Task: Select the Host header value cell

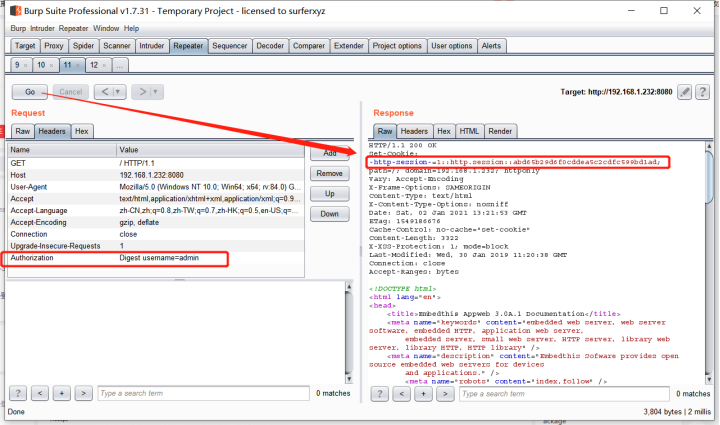Action: pos(210,175)
